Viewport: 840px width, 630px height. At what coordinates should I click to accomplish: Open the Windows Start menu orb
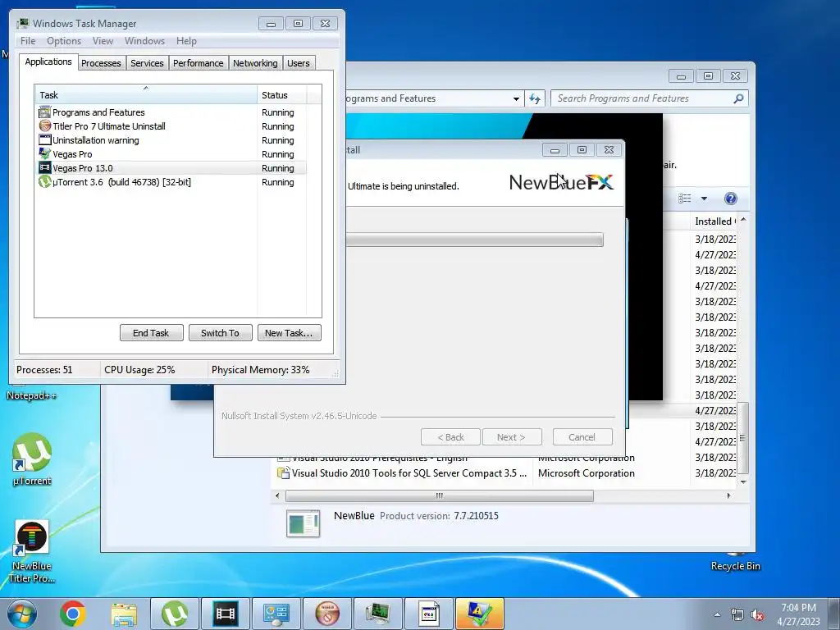[21, 614]
